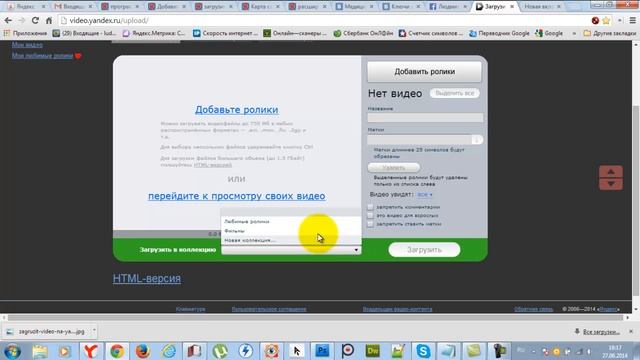Open Firefox from taskbar

[142, 351]
